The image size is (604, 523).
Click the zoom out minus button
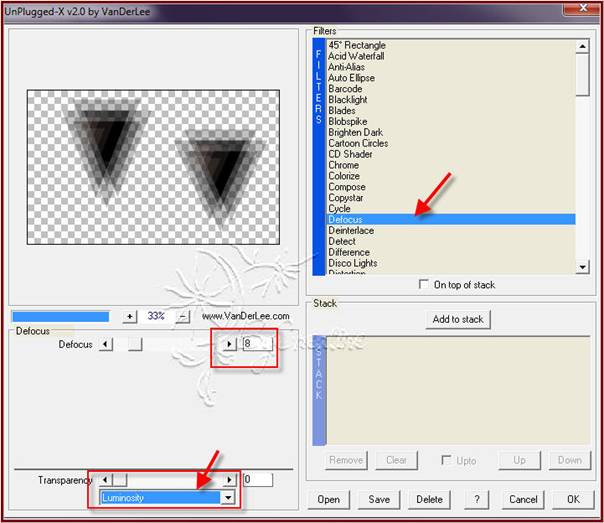(183, 316)
